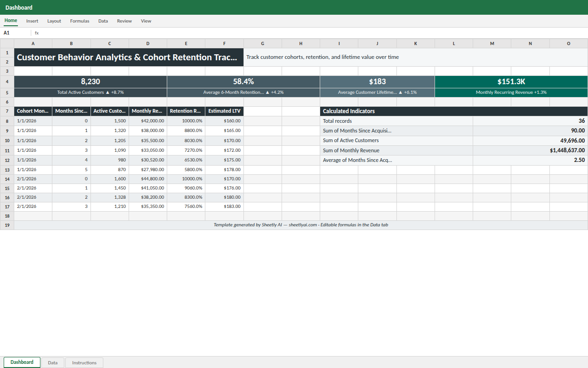Open the Review ribbon tab
Viewport: 588px width, 368px height.
coord(124,21)
